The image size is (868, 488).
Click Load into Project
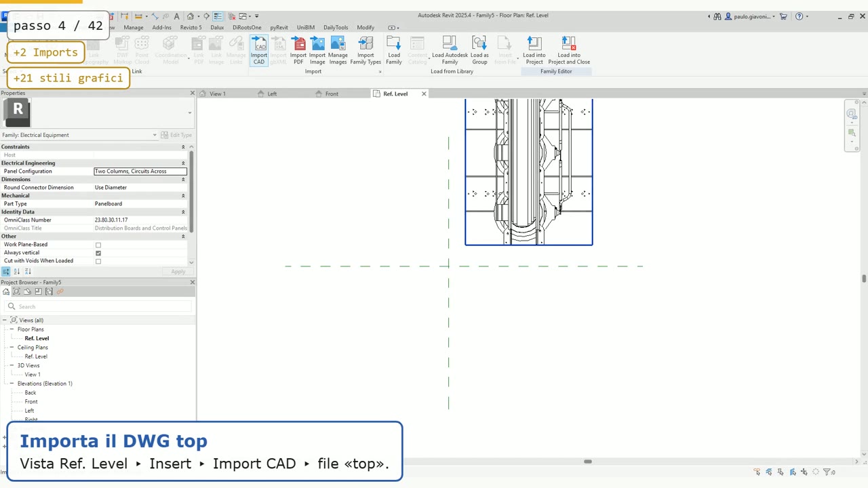click(534, 51)
